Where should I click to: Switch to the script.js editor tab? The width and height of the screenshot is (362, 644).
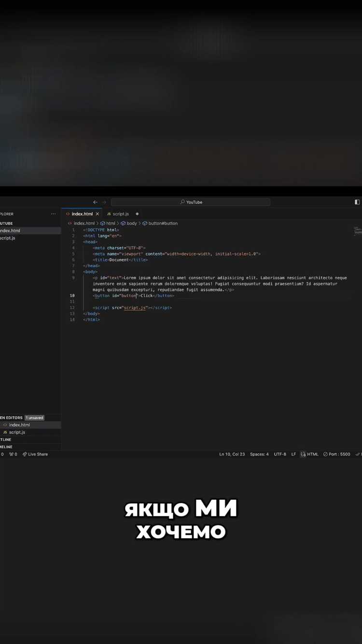pos(121,214)
